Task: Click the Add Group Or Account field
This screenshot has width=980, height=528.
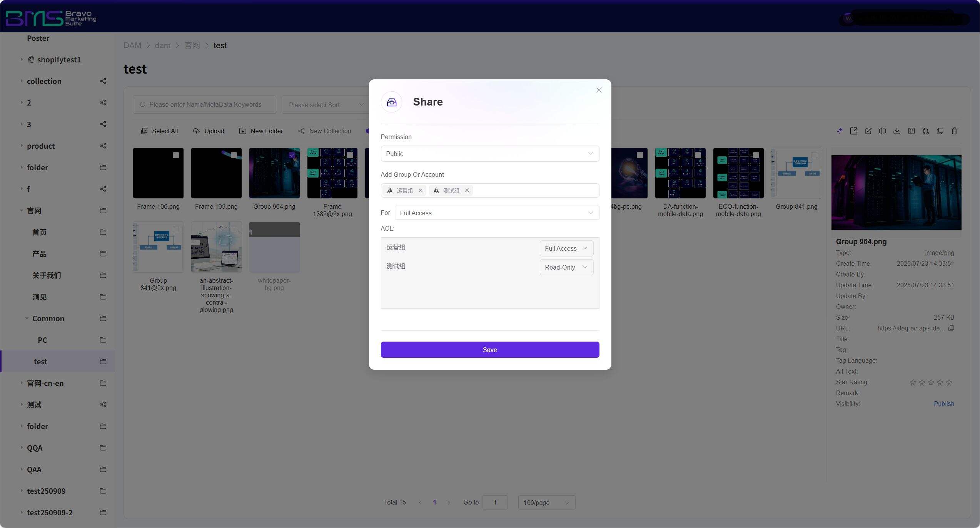Action: pos(535,190)
